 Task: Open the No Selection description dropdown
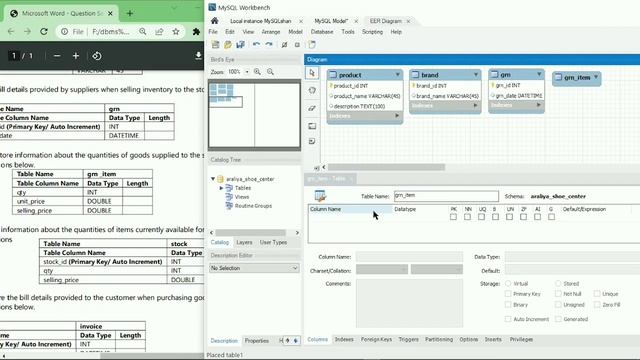[x=254, y=268]
